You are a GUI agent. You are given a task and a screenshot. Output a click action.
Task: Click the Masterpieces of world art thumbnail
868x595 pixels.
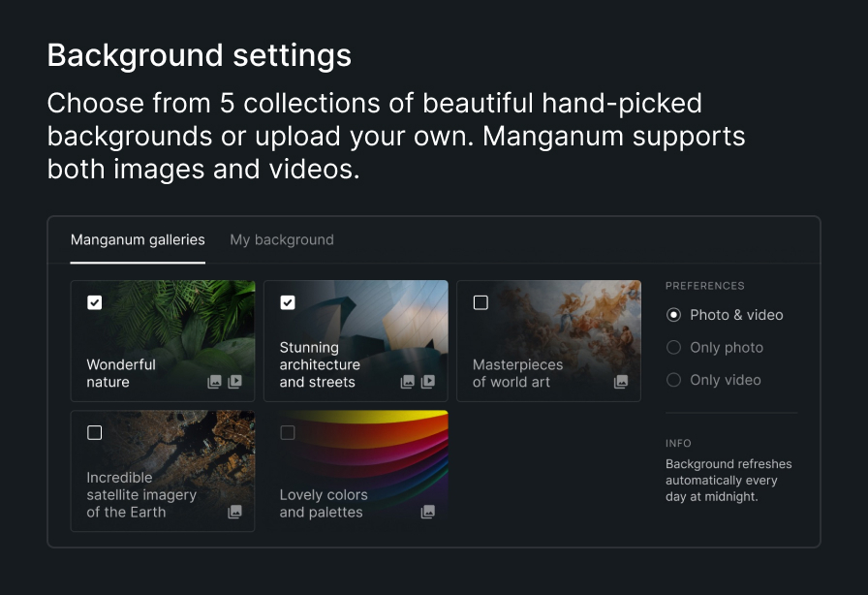[548, 320]
